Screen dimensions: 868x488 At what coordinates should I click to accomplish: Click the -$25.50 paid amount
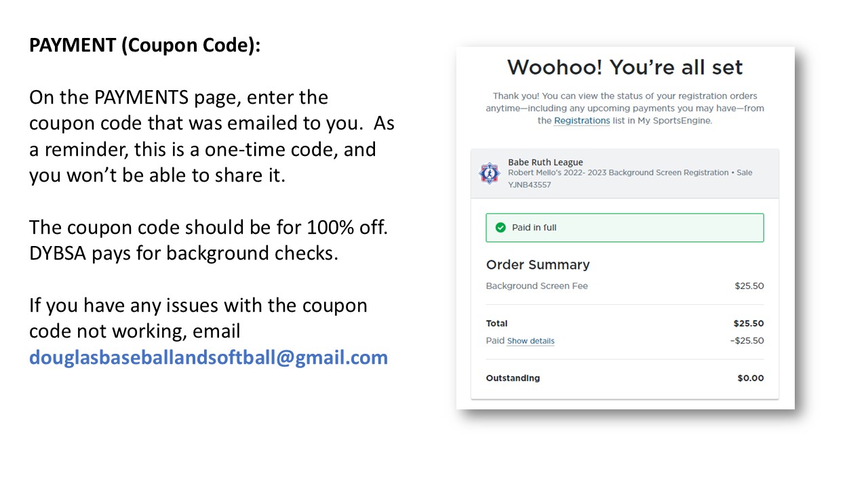point(747,341)
